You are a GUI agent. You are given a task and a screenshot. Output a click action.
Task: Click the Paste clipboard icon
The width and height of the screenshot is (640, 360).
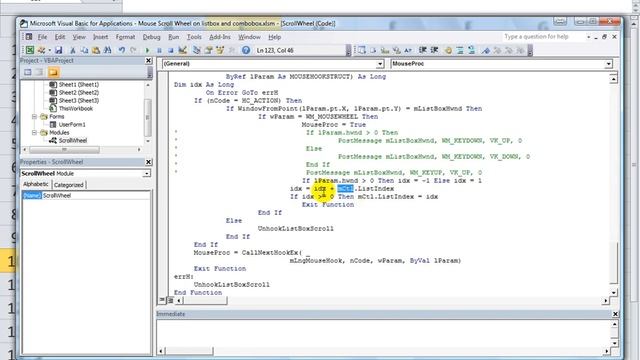point(96,50)
